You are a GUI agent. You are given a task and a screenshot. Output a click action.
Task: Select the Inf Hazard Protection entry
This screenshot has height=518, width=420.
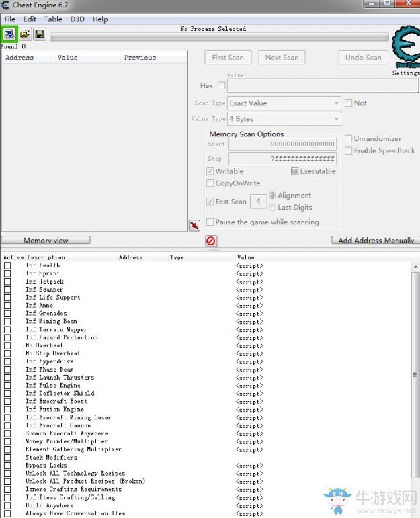pyautogui.click(x=61, y=337)
